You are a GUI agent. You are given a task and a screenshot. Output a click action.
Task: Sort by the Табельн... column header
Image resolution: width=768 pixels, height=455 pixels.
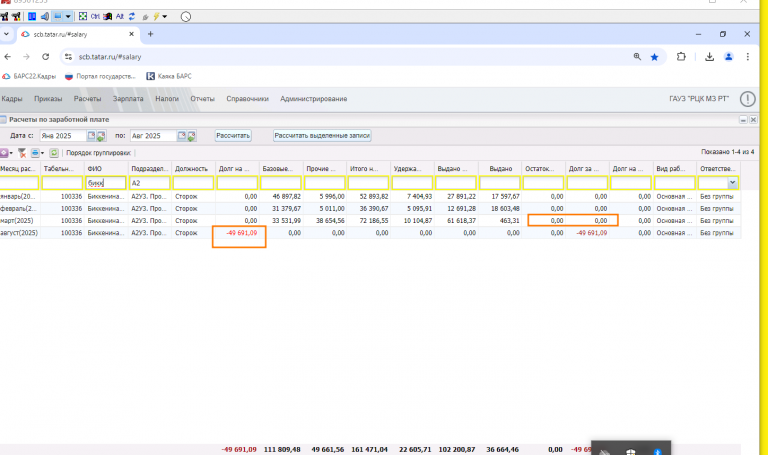[x=62, y=168]
